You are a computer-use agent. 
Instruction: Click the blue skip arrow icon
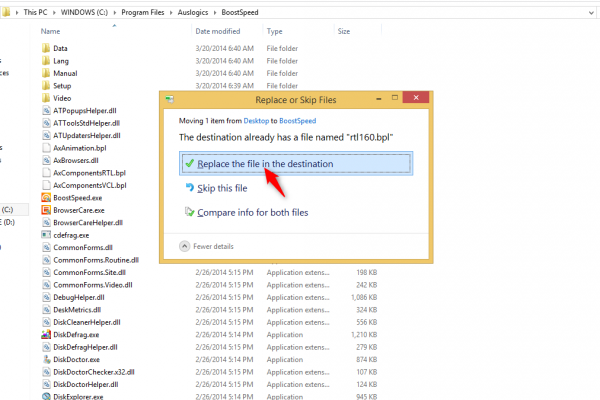[189, 188]
